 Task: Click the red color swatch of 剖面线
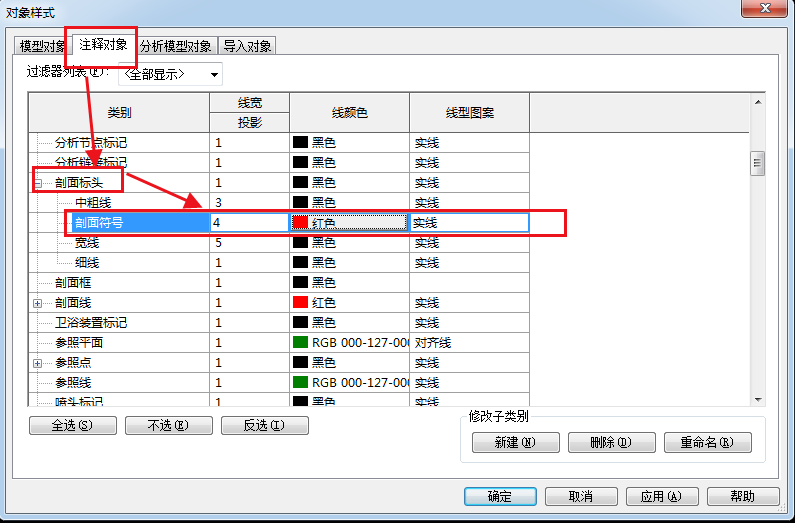(300, 303)
